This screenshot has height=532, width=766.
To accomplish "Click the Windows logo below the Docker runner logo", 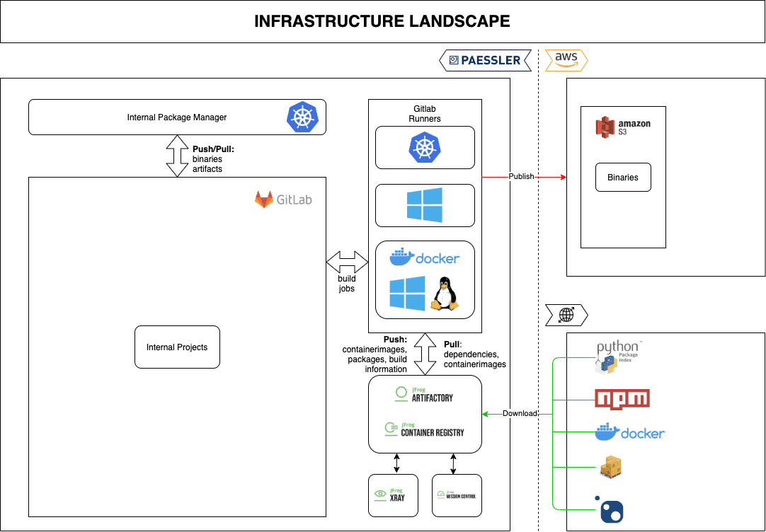I will point(408,294).
